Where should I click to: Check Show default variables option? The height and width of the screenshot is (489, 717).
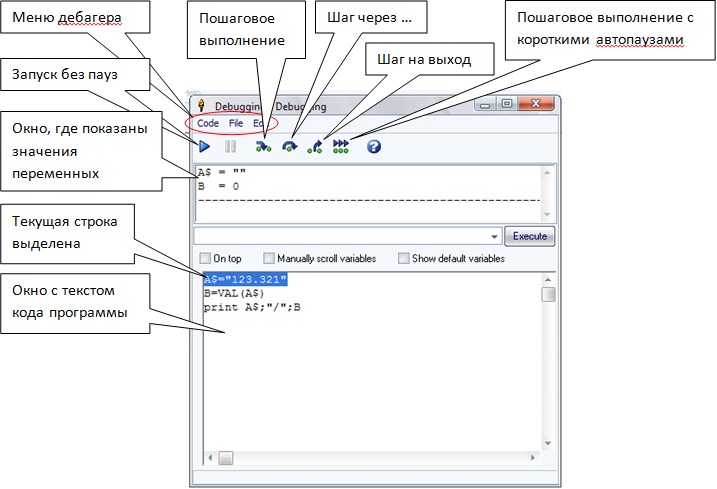point(404,258)
